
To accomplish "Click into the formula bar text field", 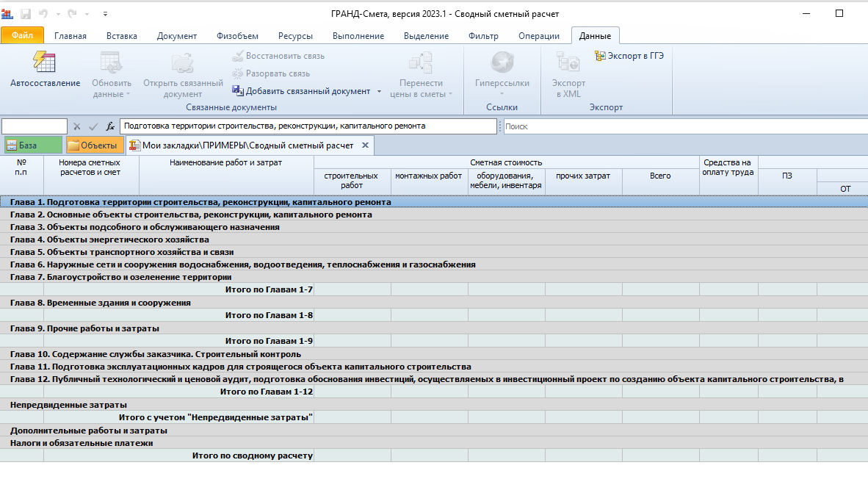I will tap(308, 126).
